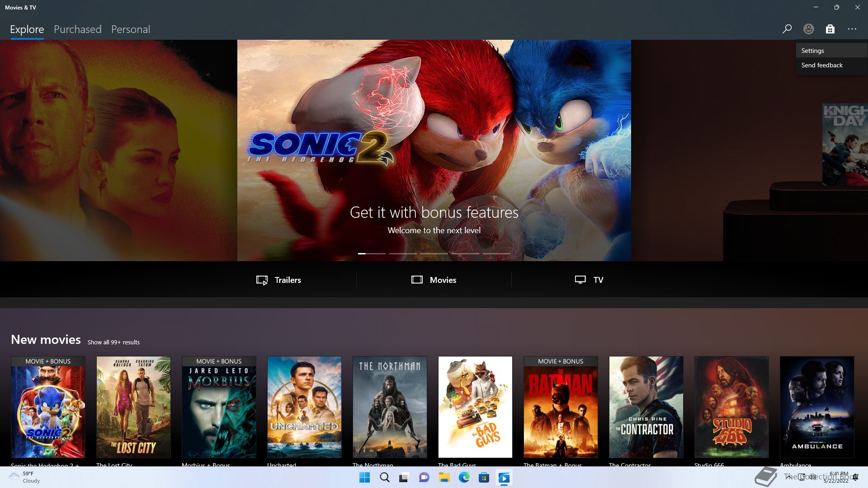The image size is (868, 488).
Task: Open the Windows Start button
Action: pyautogui.click(x=364, y=478)
